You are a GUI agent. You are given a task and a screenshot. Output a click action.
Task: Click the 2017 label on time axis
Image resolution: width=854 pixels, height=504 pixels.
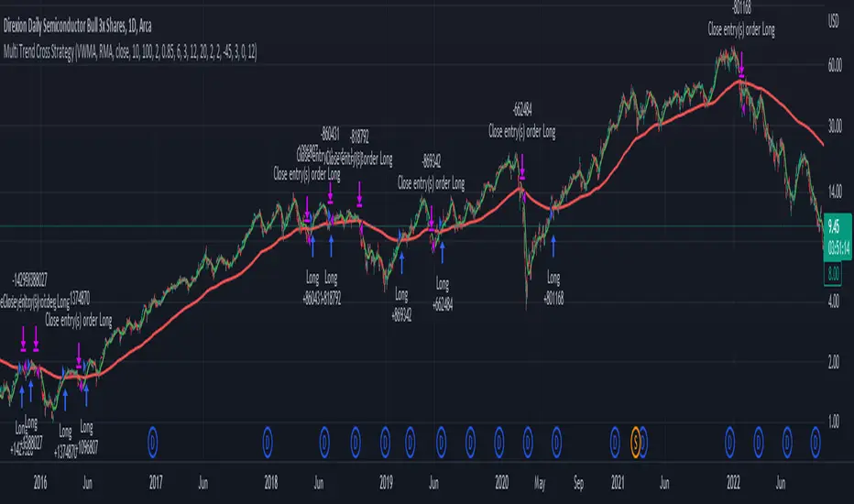(x=156, y=482)
